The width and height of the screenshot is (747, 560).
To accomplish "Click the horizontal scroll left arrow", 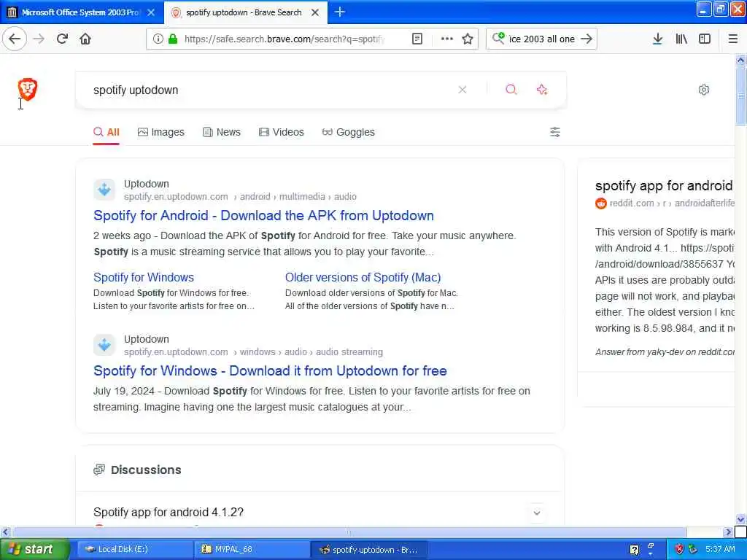I will click(5, 532).
